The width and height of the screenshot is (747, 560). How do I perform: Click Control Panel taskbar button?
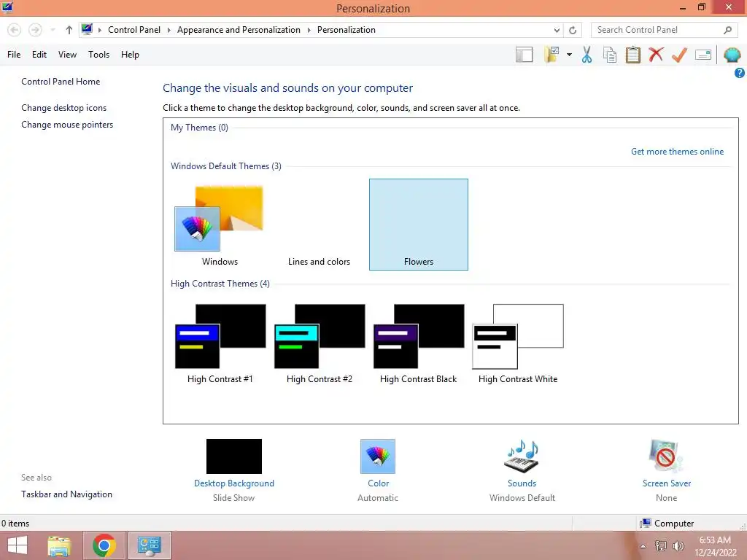click(149, 545)
